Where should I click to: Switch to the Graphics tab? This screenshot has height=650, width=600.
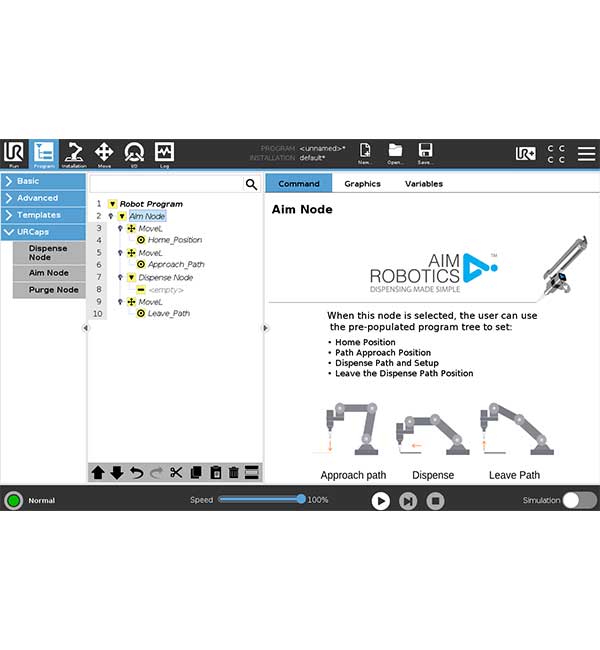coord(362,184)
